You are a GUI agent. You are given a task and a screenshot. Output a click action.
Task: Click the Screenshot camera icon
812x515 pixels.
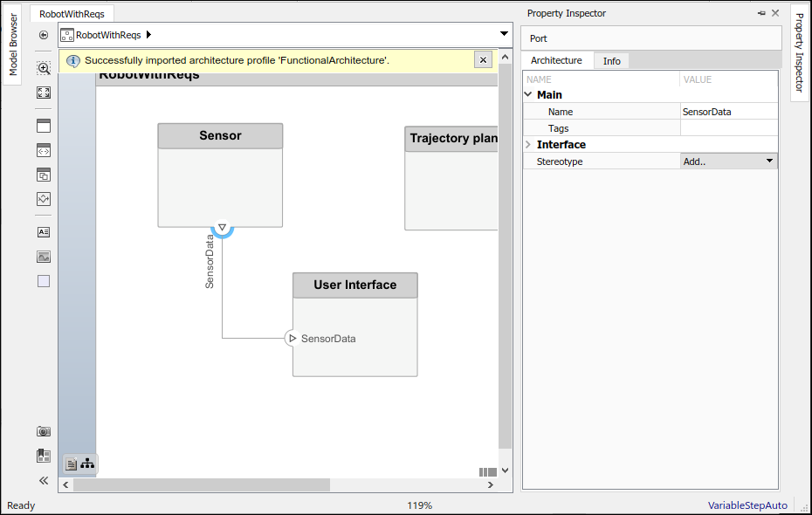[44, 431]
